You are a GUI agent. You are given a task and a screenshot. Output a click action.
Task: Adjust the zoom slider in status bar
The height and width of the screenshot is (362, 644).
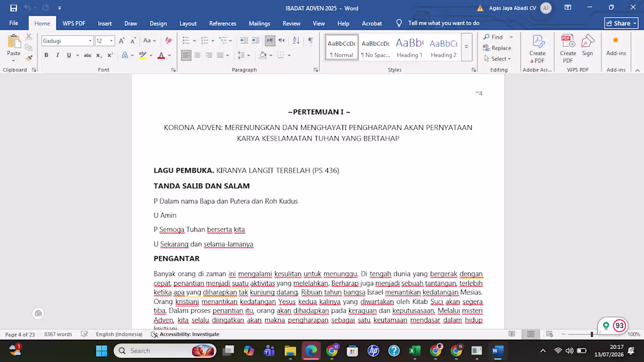coord(592,334)
